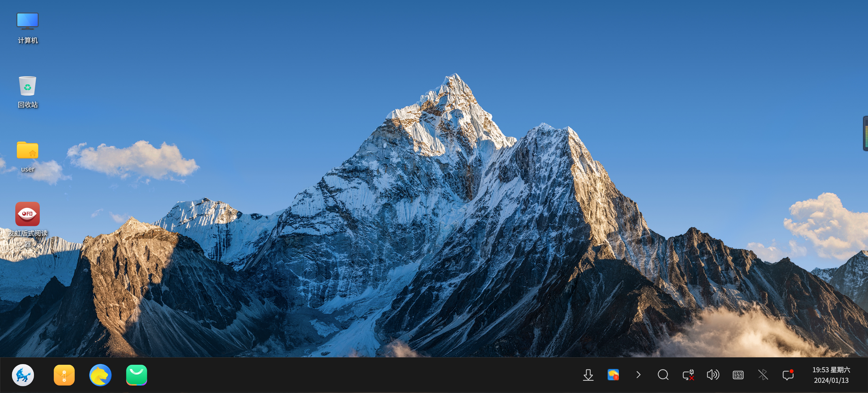This screenshot has width=868, height=393.
Task: Open the colorful tray icon with red alert badge
Action: 613,375
